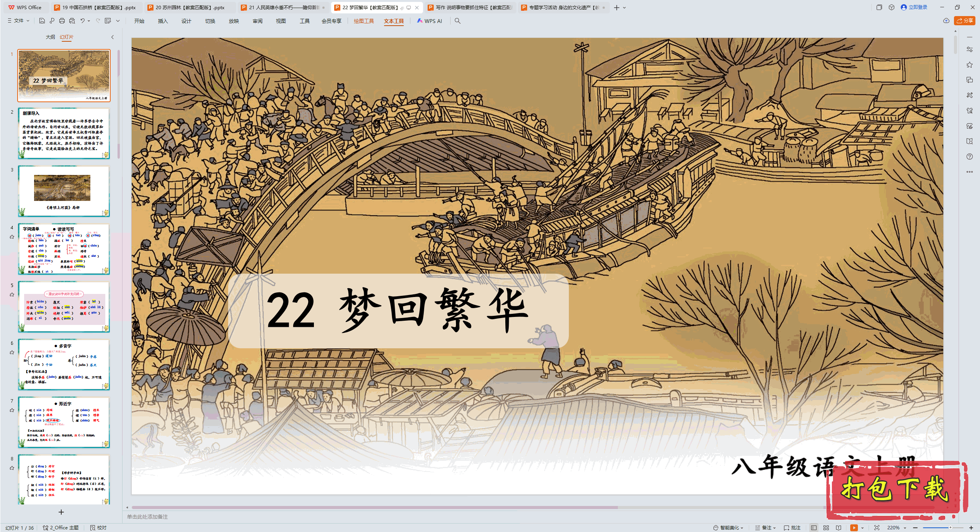Click the Save icon in quick toolbar
Image resolution: width=980 pixels, height=532 pixels.
click(42, 21)
